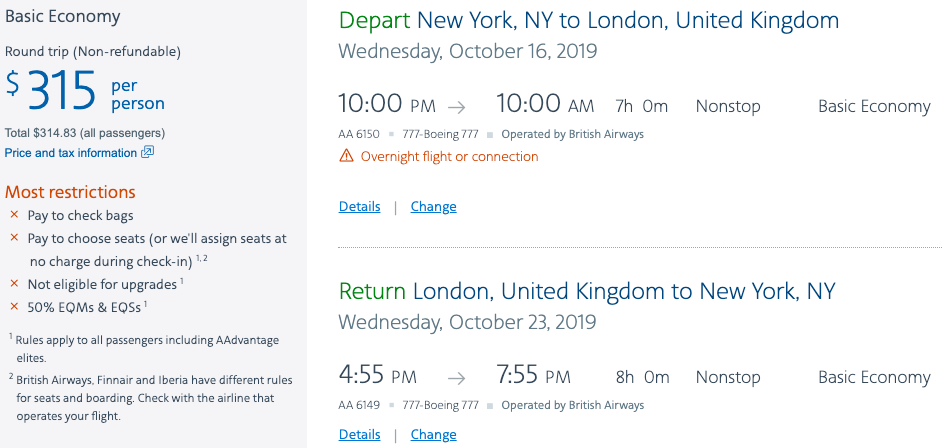Click the external-link icon beside Price and tax information
This screenshot has width=942, height=448.
(x=148, y=153)
